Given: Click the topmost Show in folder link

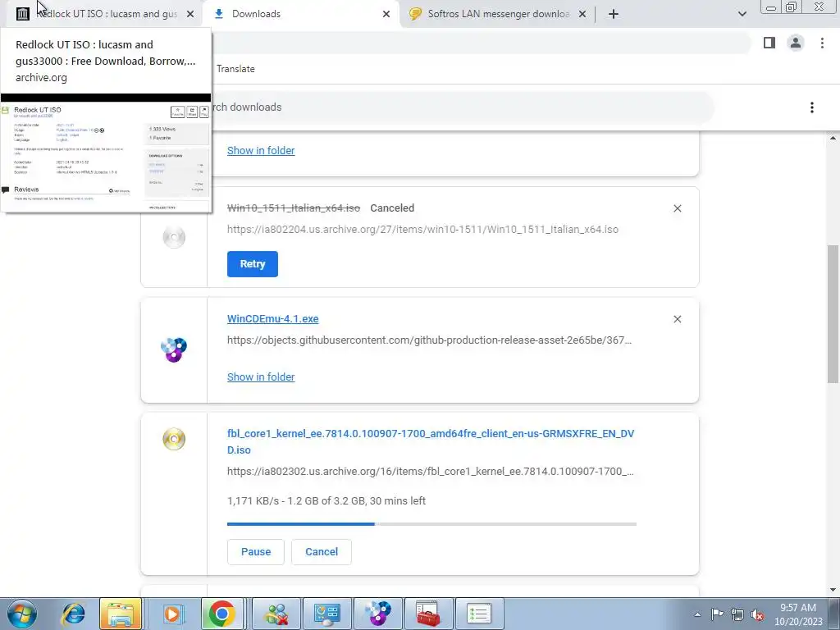Looking at the screenshot, I should (x=261, y=151).
